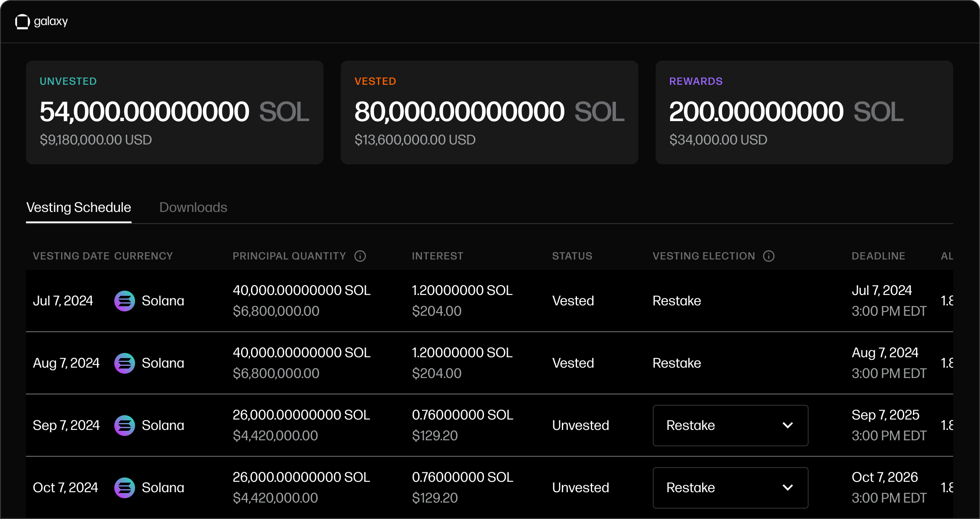Click the Status column header

point(572,256)
